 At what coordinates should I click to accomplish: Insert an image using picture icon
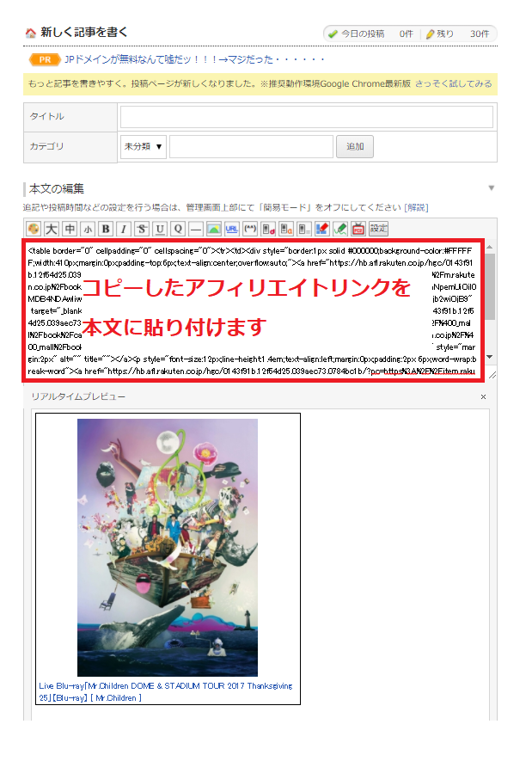[214, 229]
